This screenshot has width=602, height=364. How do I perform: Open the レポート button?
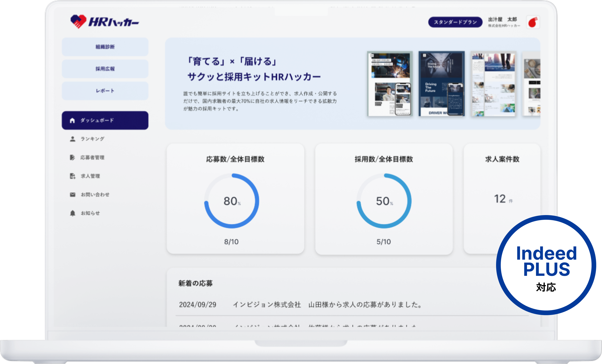[x=105, y=91]
